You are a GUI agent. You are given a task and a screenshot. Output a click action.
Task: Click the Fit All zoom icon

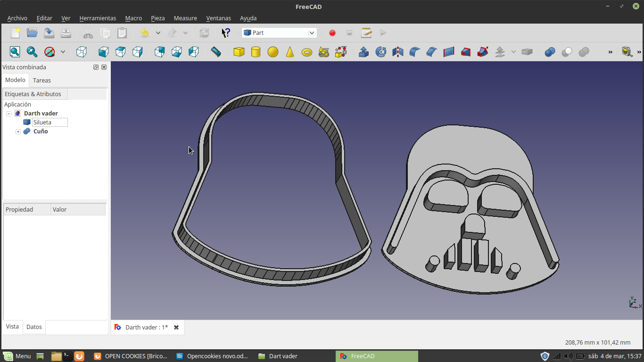[15, 52]
